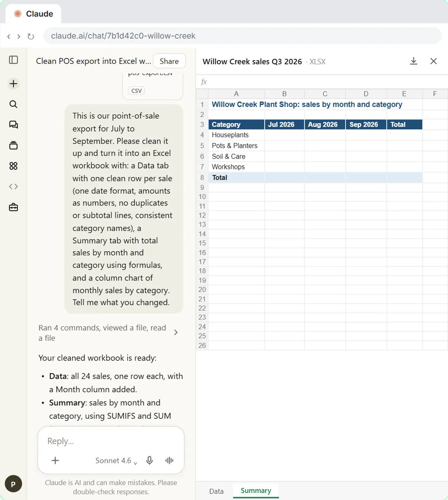
Task: Click the formula bar
Action: pos(322,82)
